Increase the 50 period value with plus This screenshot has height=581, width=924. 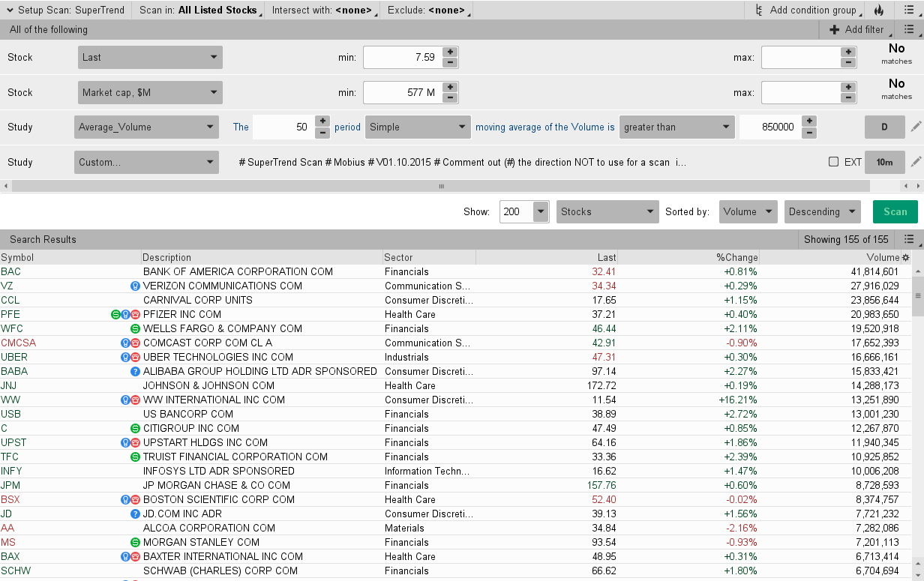tap(322, 121)
